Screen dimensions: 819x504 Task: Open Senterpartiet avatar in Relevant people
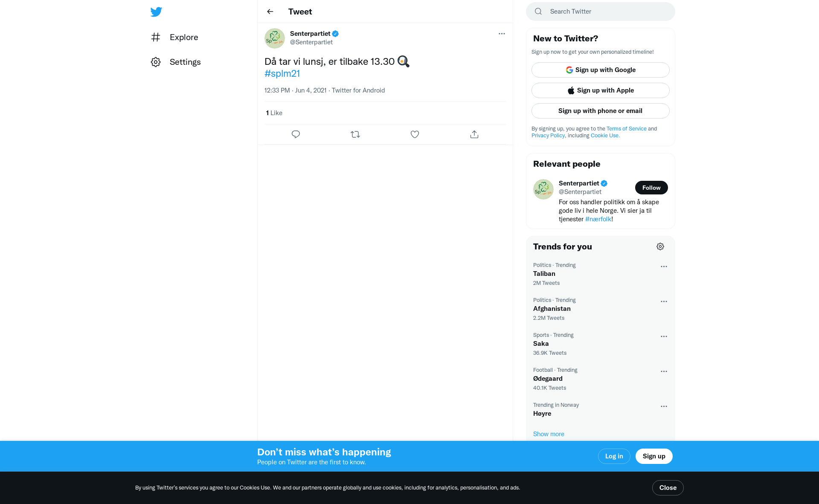pyautogui.click(x=543, y=189)
